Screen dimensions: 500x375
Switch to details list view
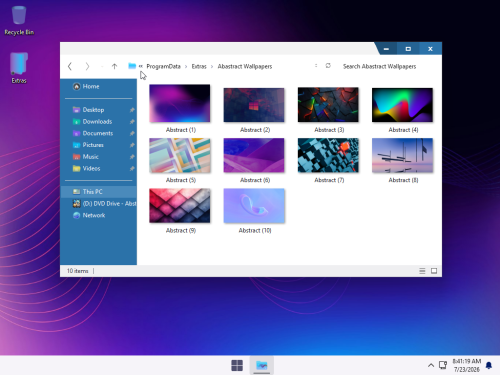pyautogui.click(x=422, y=271)
